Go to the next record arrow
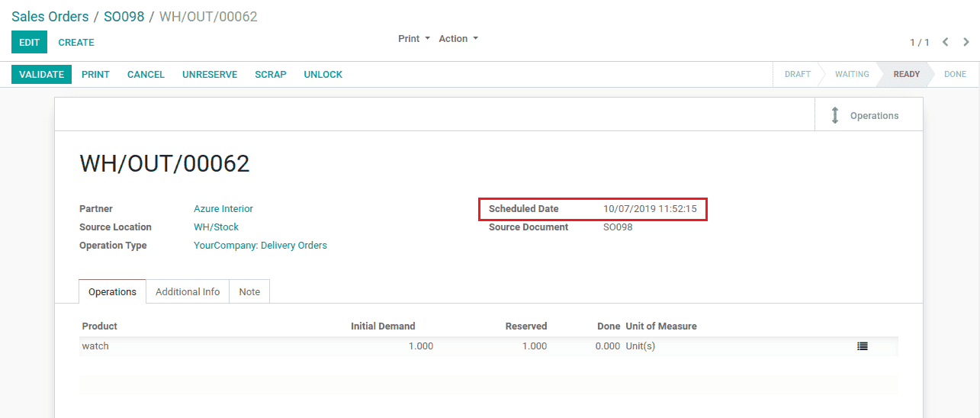 pyautogui.click(x=966, y=43)
